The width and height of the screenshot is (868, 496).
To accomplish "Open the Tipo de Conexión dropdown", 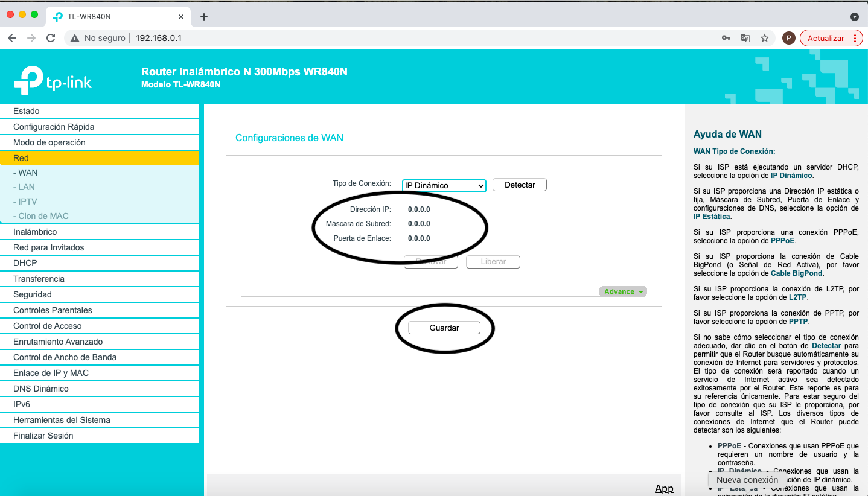I will click(444, 185).
